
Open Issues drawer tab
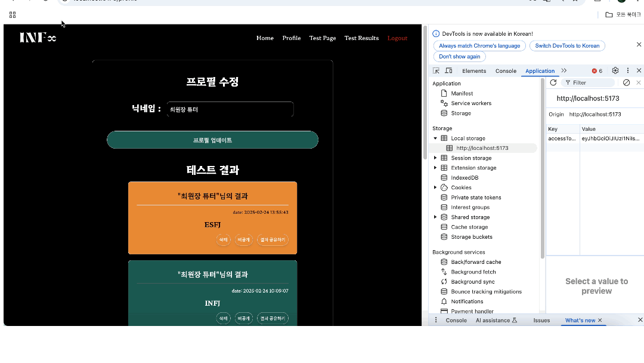coord(541,320)
